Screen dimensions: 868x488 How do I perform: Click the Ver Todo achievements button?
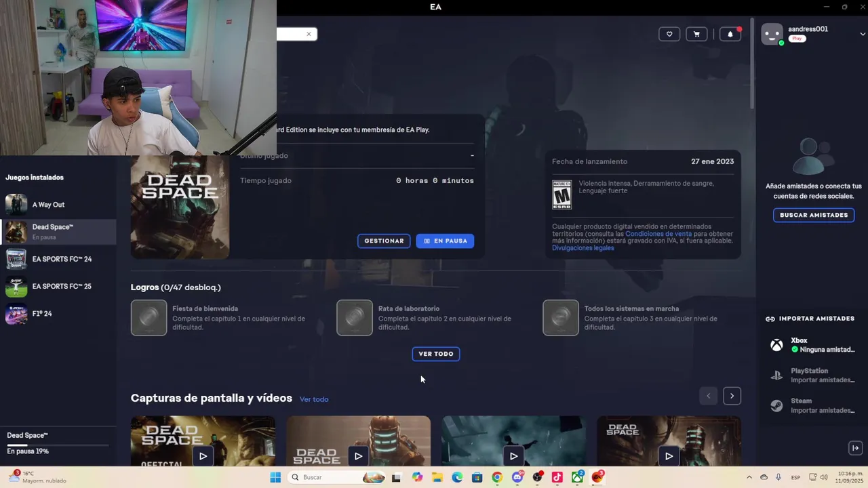click(436, 354)
